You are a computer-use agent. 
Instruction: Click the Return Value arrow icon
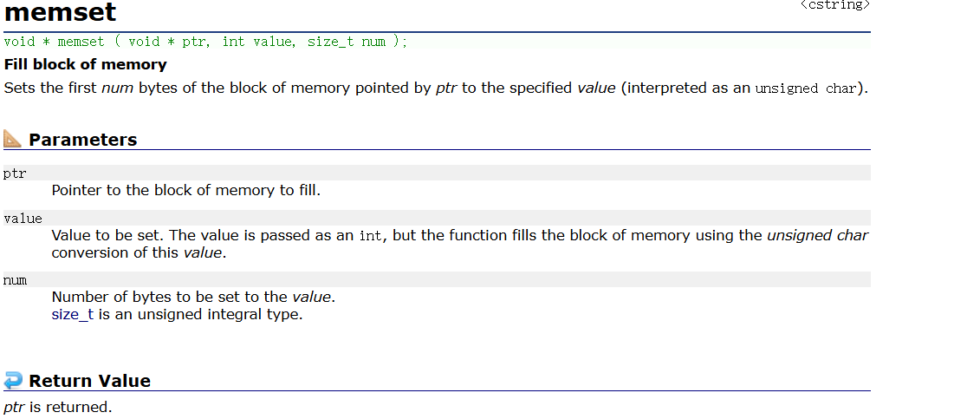pyautogui.click(x=12, y=380)
